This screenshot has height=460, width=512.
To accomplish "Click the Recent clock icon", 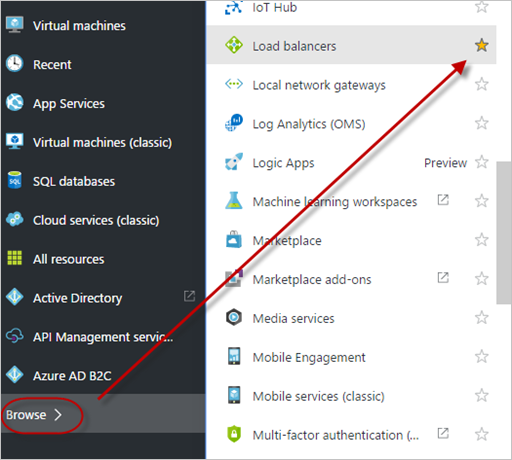I will (15, 63).
